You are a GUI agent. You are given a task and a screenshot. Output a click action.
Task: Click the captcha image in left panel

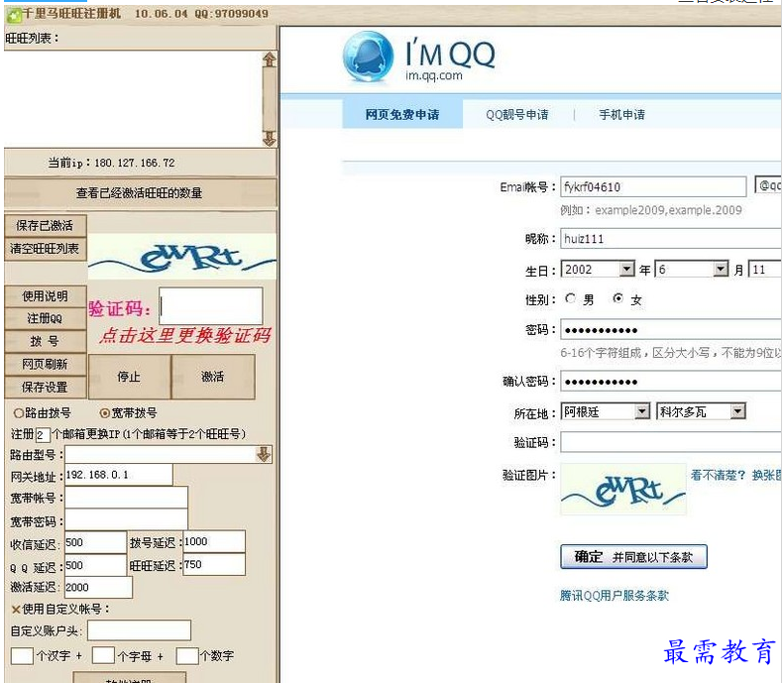(x=182, y=256)
